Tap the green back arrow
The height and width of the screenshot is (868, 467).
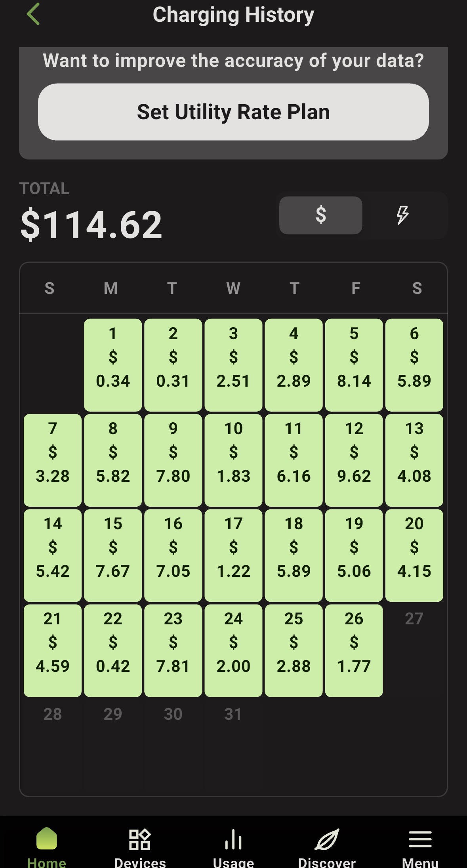(x=33, y=14)
